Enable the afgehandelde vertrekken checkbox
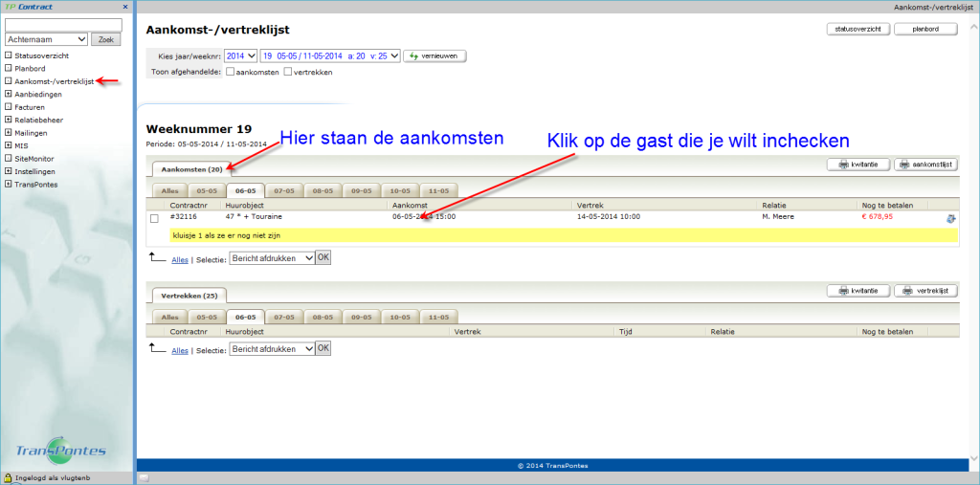Screen dimensions: 980x485 pos(288,73)
